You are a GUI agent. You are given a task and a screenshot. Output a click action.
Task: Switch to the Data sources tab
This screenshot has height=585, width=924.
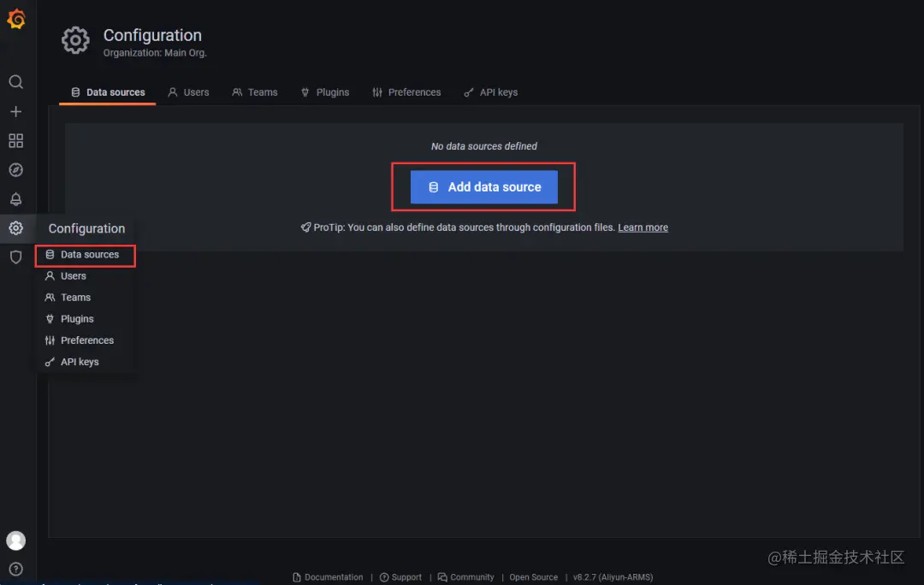point(108,92)
